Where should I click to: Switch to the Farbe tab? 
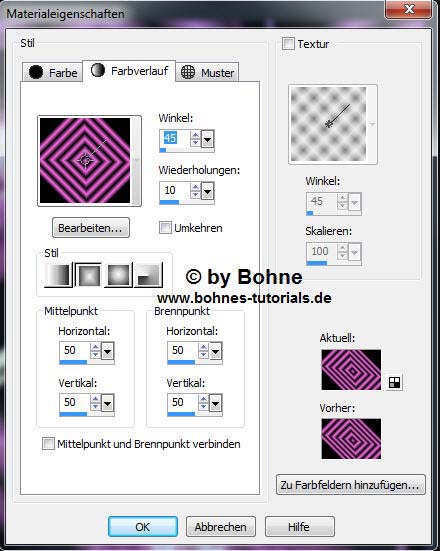53,72
